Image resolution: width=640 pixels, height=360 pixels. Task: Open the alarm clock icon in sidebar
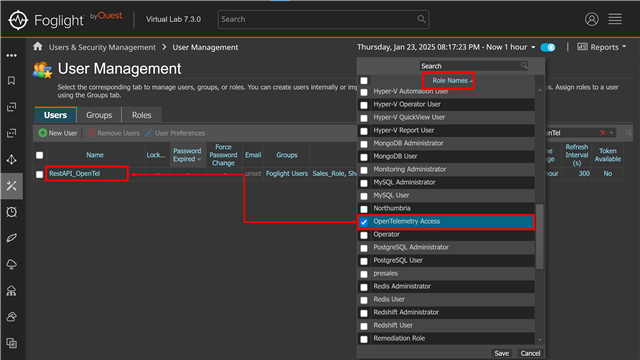point(11,212)
